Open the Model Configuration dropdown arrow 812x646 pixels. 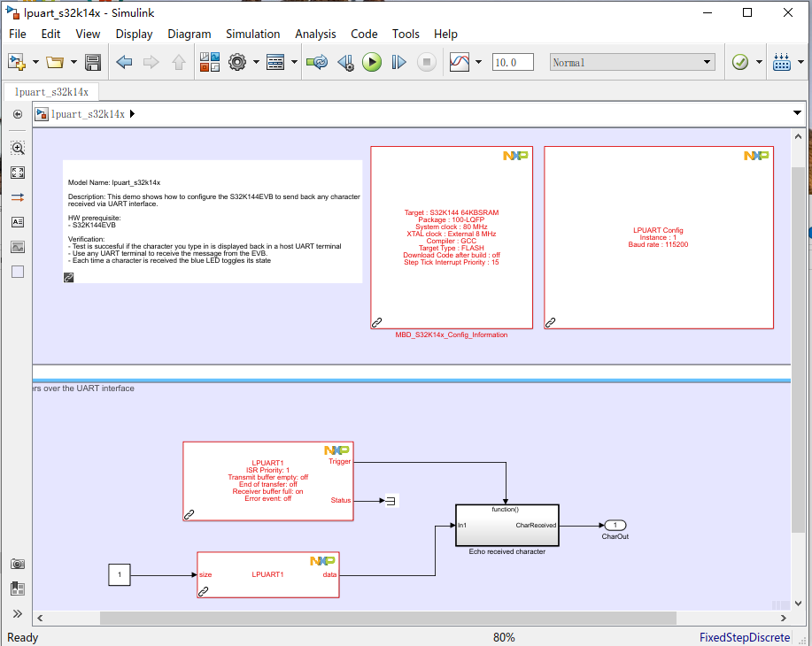[256, 62]
